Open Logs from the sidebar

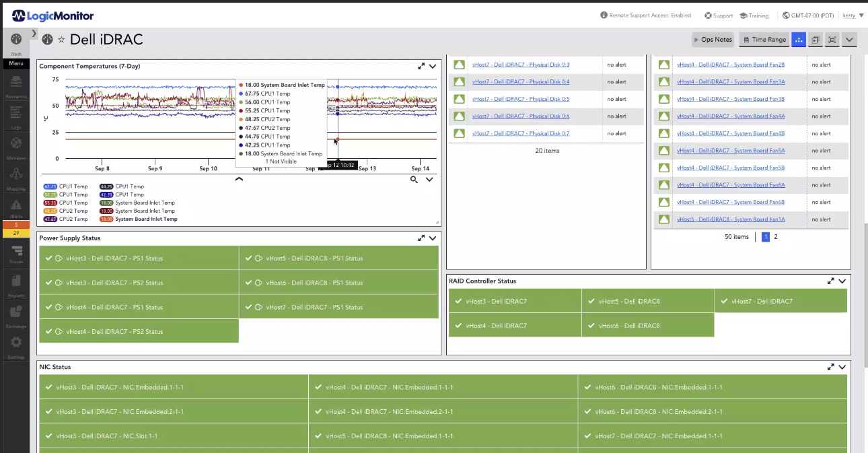click(x=16, y=116)
